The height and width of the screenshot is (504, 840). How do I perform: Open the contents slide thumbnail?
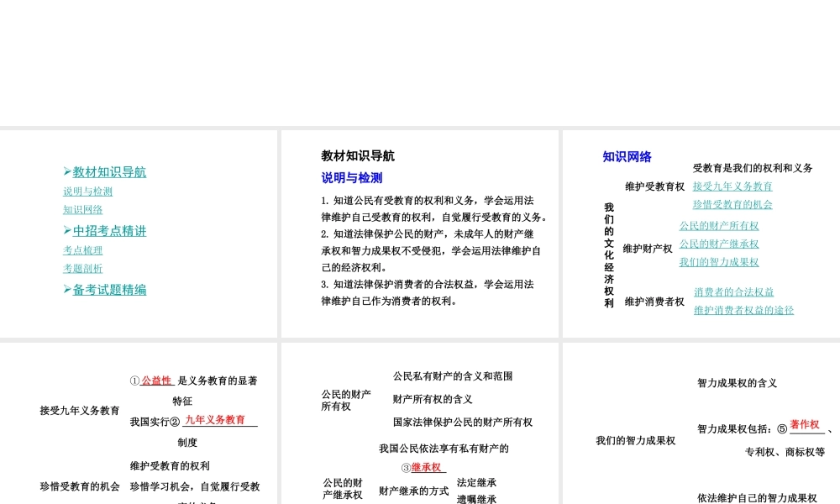coord(139,234)
